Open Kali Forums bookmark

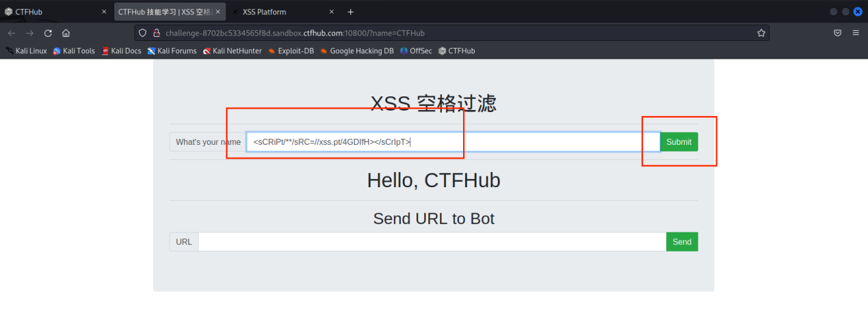[172, 51]
